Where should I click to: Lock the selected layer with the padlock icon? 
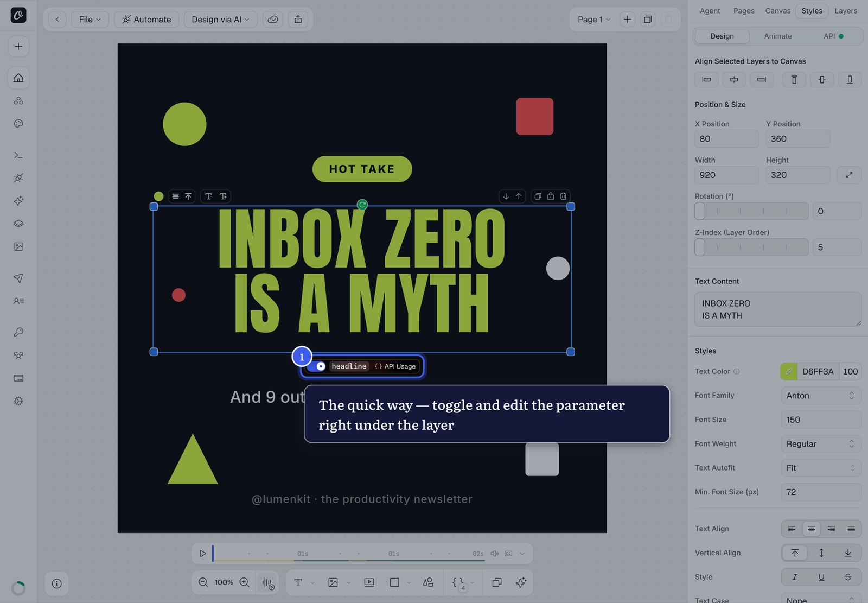point(551,196)
